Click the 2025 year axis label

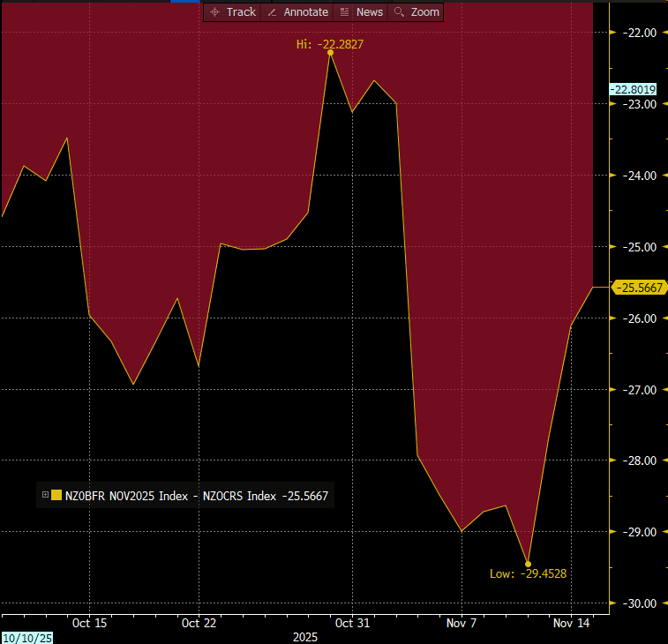pos(306,636)
